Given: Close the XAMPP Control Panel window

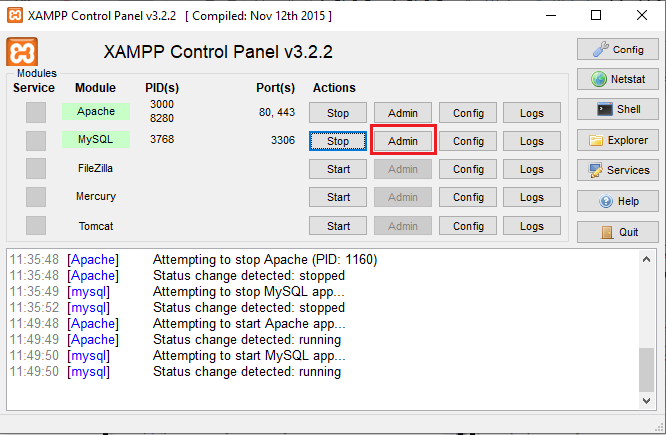Looking at the screenshot, I should click(642, 15).
